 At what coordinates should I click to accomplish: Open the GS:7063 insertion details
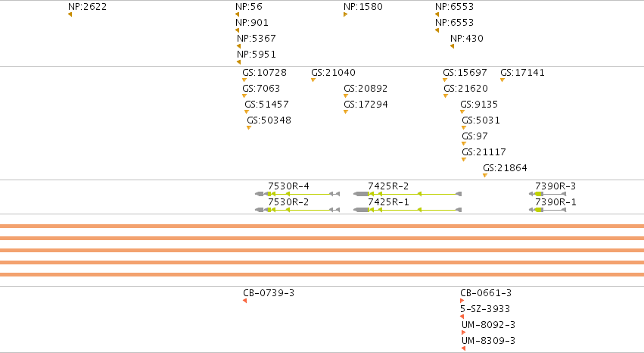pos(261,89)
